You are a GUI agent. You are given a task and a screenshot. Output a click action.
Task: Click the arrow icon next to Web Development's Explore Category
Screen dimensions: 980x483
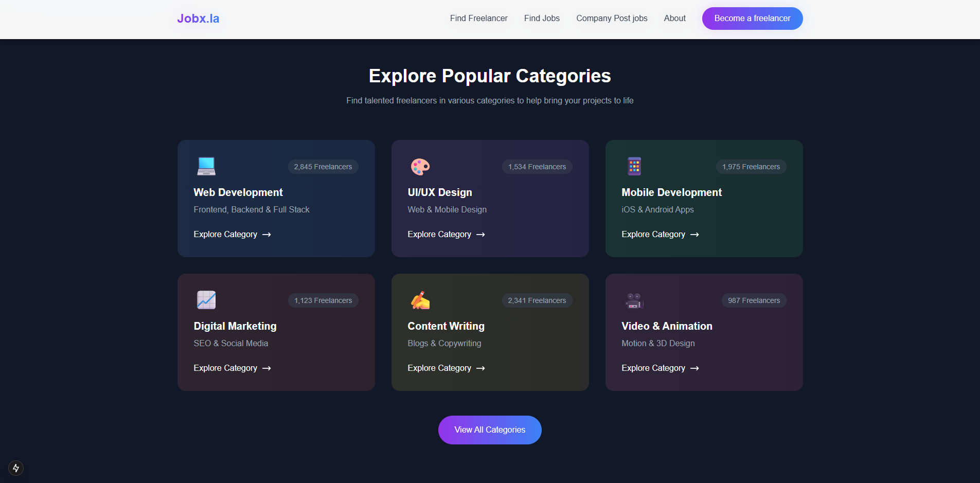pos(266,234)
